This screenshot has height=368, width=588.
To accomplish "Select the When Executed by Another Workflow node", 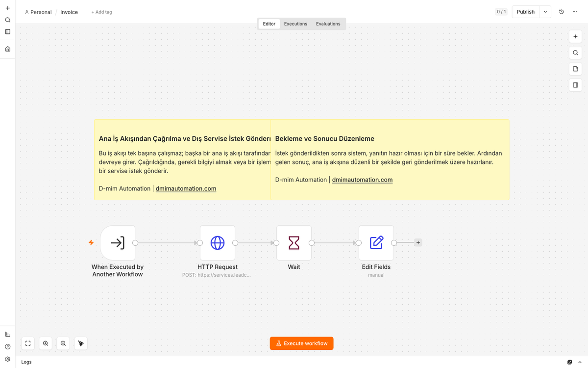I will point(118,243).
